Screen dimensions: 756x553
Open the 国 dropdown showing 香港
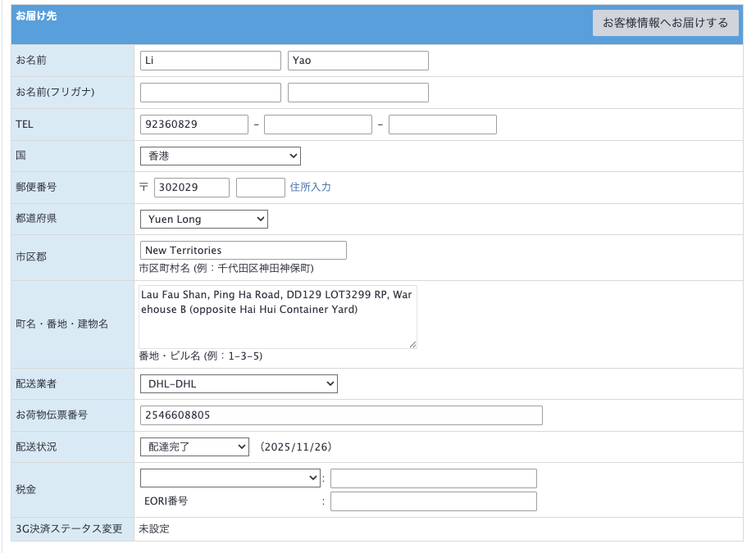pos(220,156)
